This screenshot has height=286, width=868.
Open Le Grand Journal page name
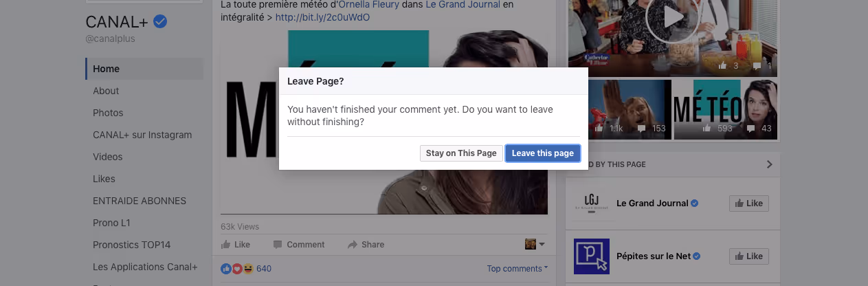coord(652,203)
